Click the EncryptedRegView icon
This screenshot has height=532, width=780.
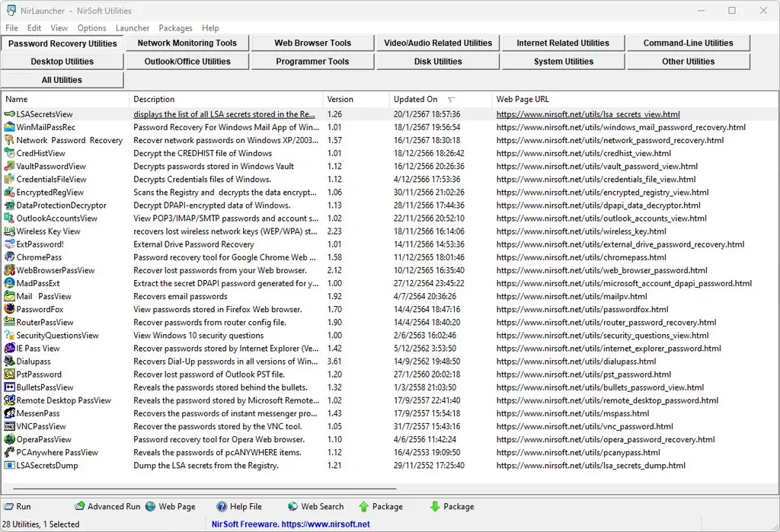tap(9, 193)
